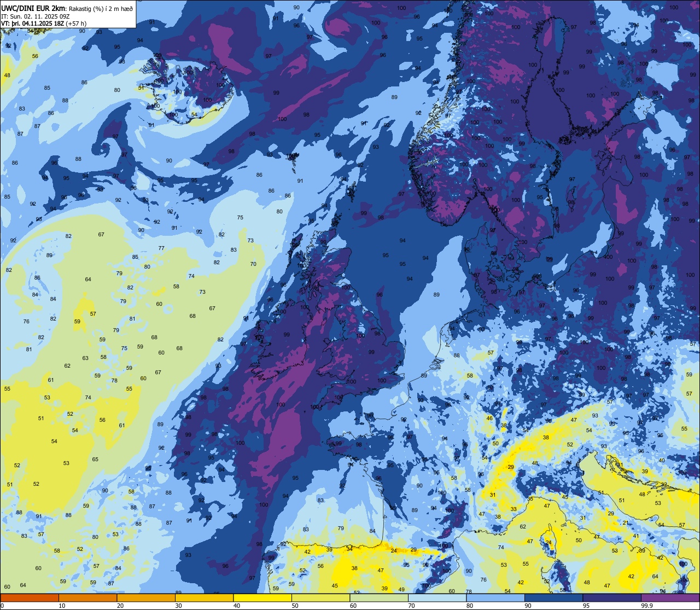The height and width of the screenshot is (610, 700).
Task: Click the "Rakastig (%) í 2 m hæð" caption
Action: coord(101,8)
